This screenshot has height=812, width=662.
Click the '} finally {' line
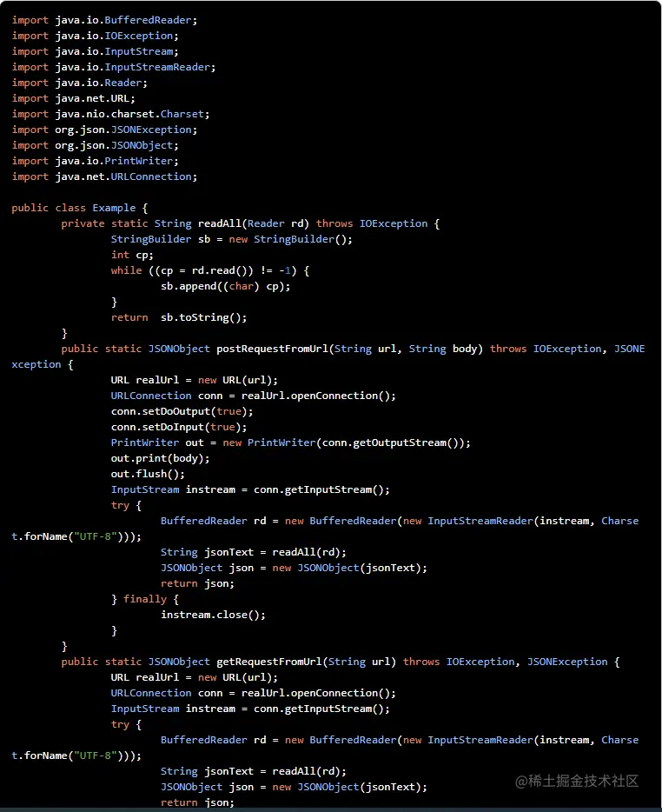[145, 599]
